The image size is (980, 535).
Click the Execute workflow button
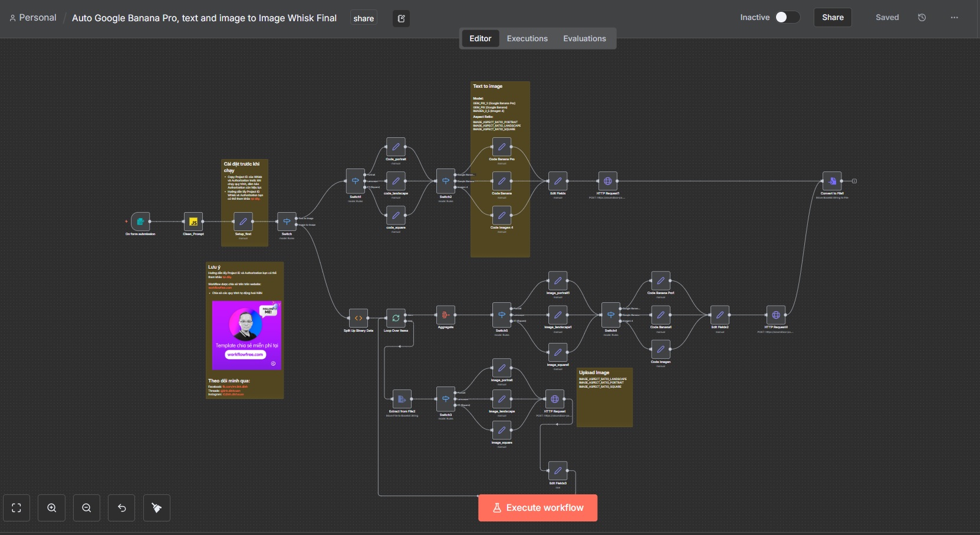click(x=537, y=508)
